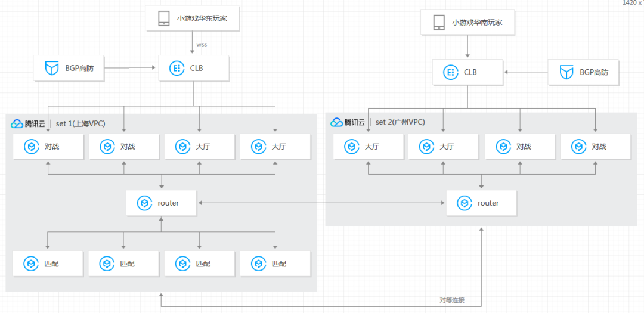Select the set 2(广州VPC) title text

coord(400,122)
